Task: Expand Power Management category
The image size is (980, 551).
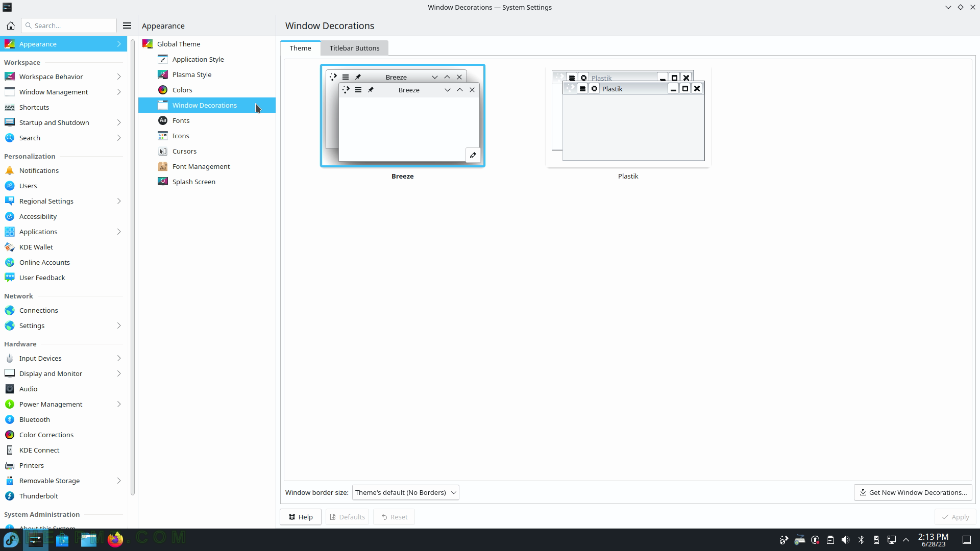Action: (x=64, y=404)
